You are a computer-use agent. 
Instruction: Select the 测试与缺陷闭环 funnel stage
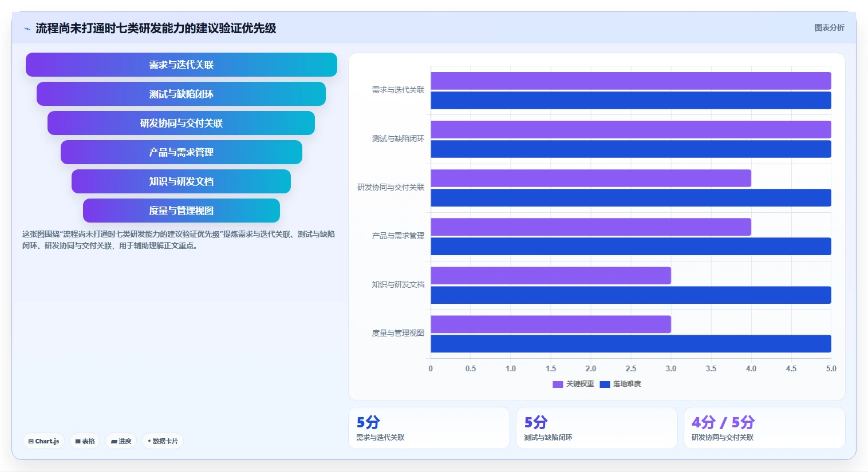181,94
